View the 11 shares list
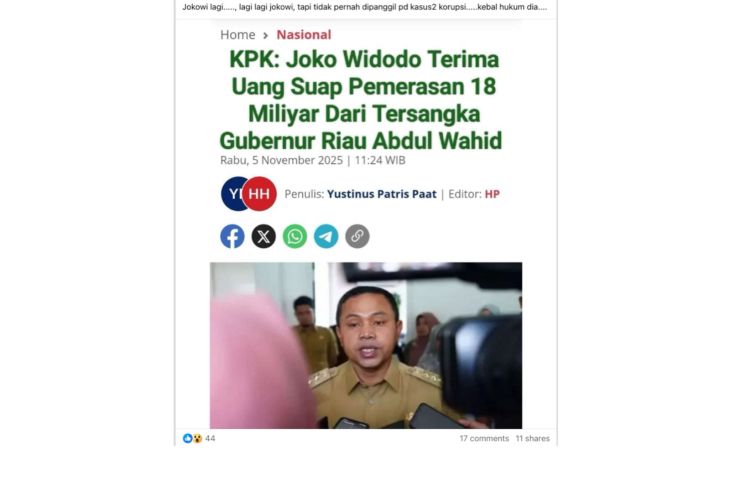 533,438
